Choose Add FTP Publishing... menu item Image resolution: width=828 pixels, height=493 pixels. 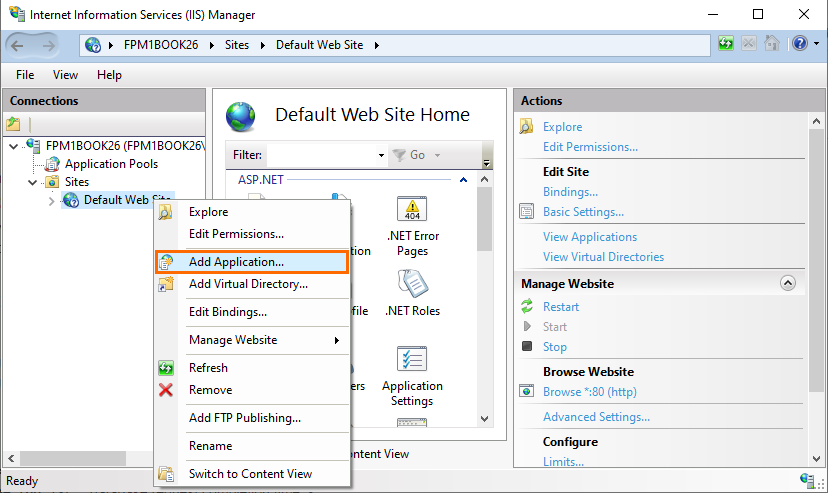click(252, 418)
